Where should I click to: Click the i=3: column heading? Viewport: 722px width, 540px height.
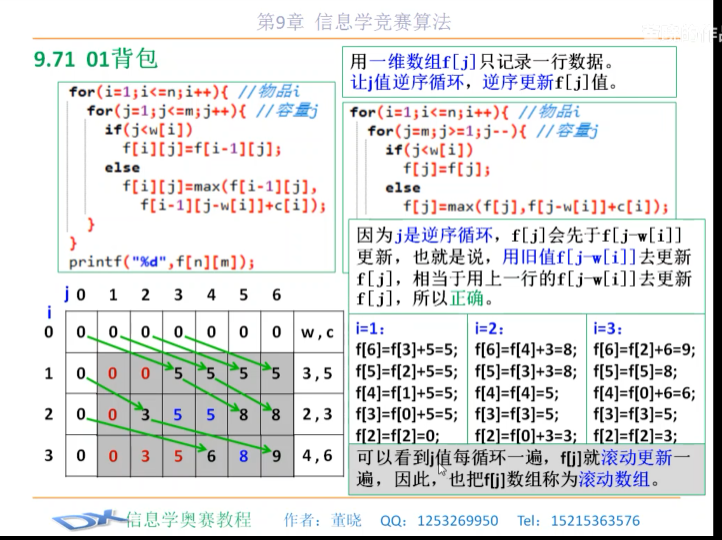[x=608, y=329]
